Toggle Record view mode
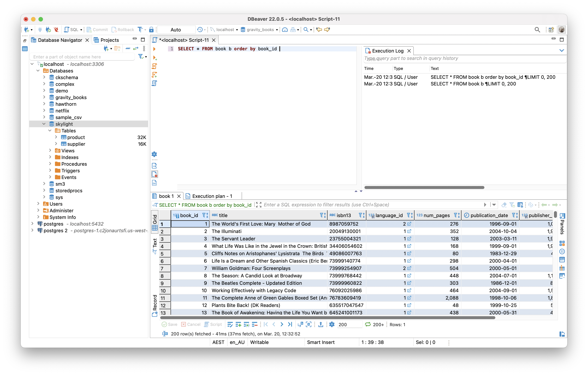The image size is (588, 375). [x=154, y=305]
